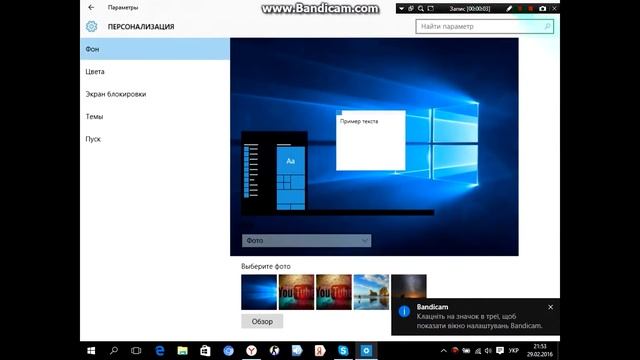Open the clock showing 21:53
This screenshot has height=360, width=640.
tap(540, 351)
